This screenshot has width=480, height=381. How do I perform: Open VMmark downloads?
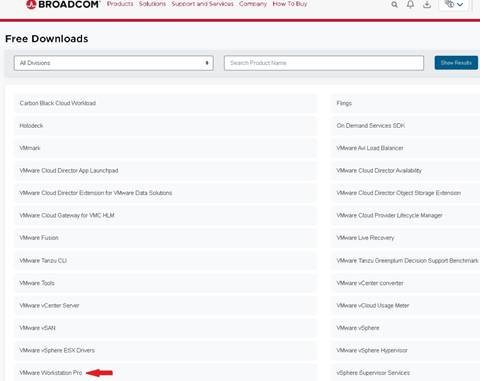coord(165,148)
